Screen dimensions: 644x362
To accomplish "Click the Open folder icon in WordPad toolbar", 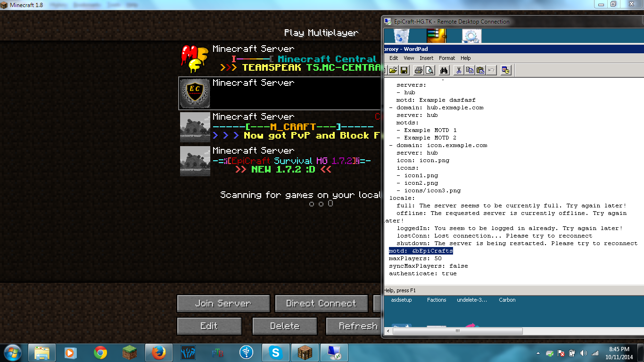I will [393, 70].
